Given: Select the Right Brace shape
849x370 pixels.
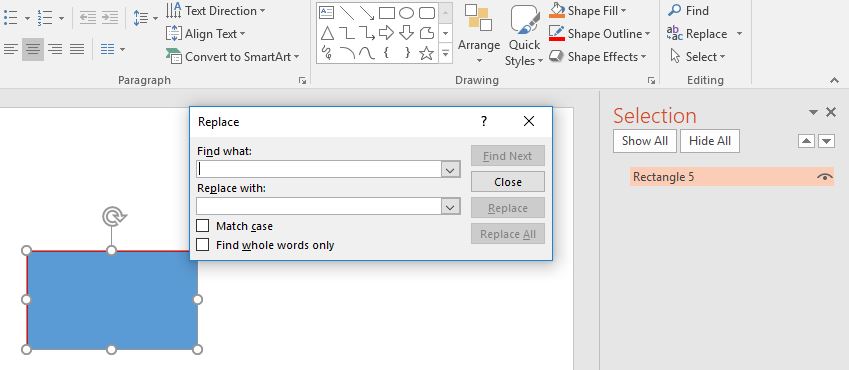Looking at the screenshot, I should [407, 53].
